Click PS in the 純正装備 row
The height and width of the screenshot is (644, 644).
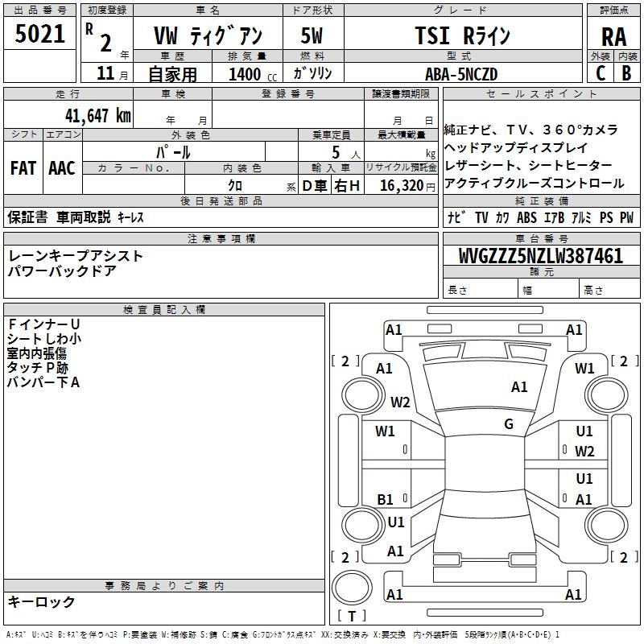pos(606,217)
